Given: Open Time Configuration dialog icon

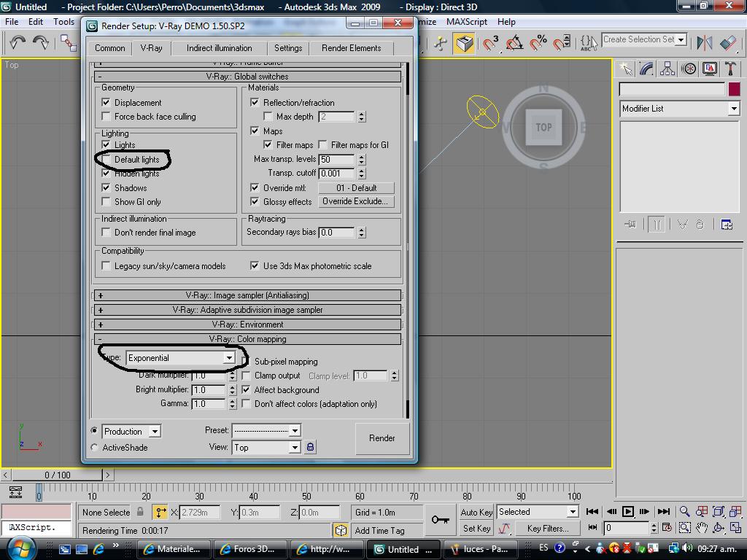Looking at the screenshot, I should coord(667,528).
